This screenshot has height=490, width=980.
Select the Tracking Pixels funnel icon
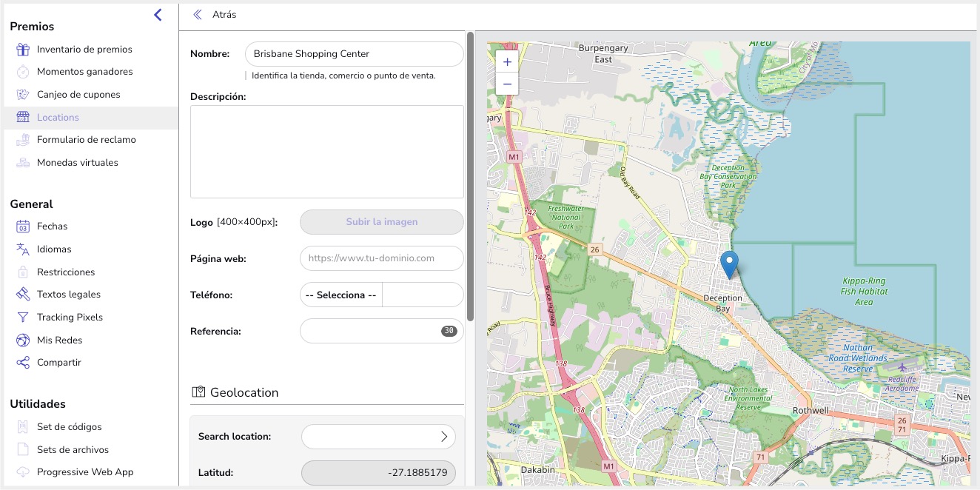(x=23, y=318)
